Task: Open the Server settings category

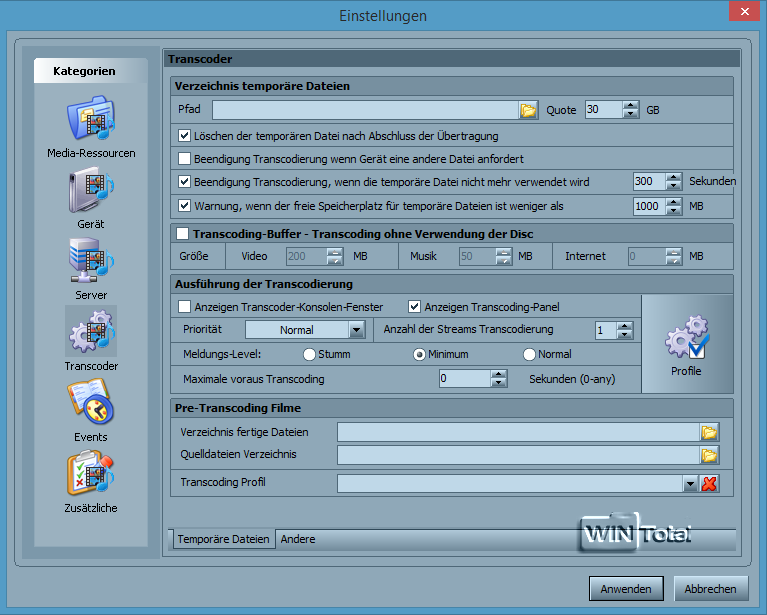Action: tap(91, 262)
